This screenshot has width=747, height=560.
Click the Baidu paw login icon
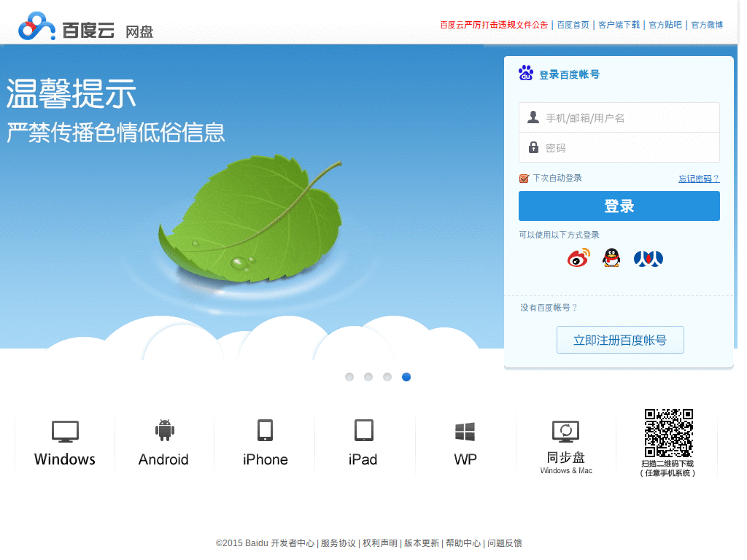(x=526, y=73)
